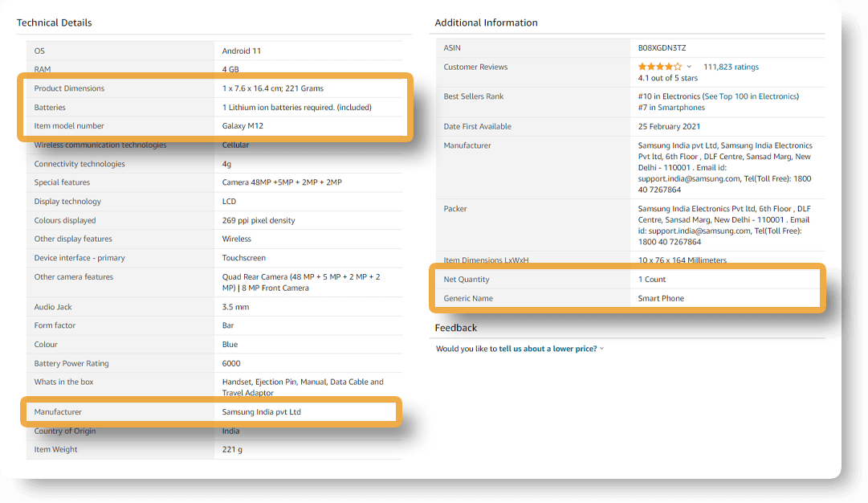
Task: Click the 269 ppi pixel density value
Action: click(x=259, y=220)
